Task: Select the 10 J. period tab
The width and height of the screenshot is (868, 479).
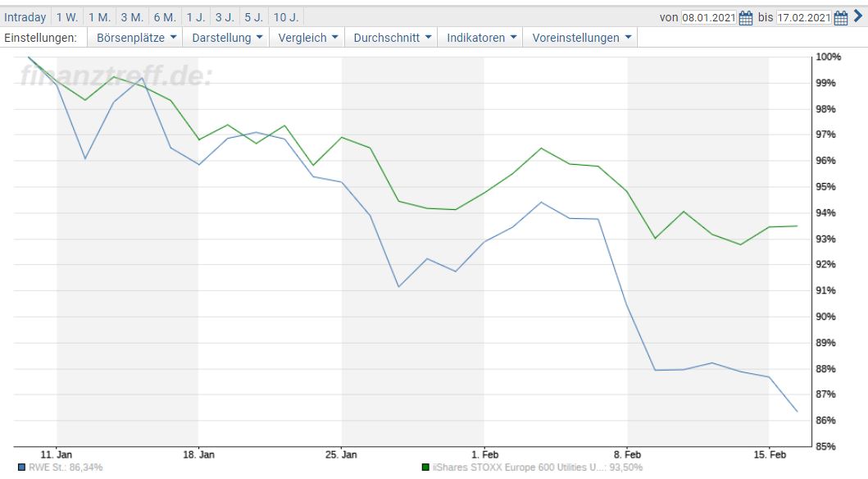Action: coord(284,16)
